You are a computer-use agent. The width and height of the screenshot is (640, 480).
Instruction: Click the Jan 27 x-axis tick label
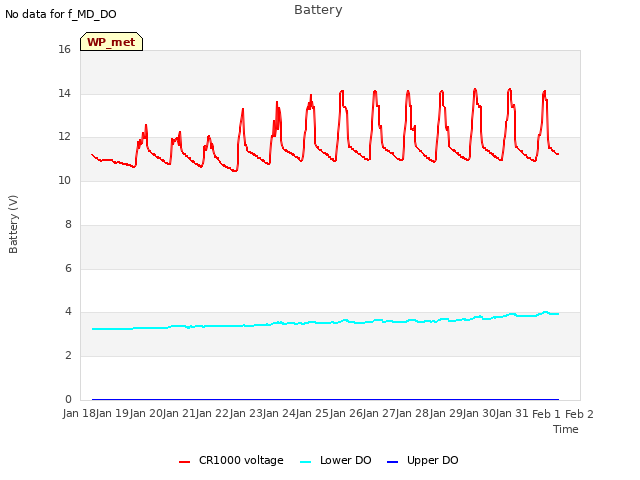tap(380, 413)
